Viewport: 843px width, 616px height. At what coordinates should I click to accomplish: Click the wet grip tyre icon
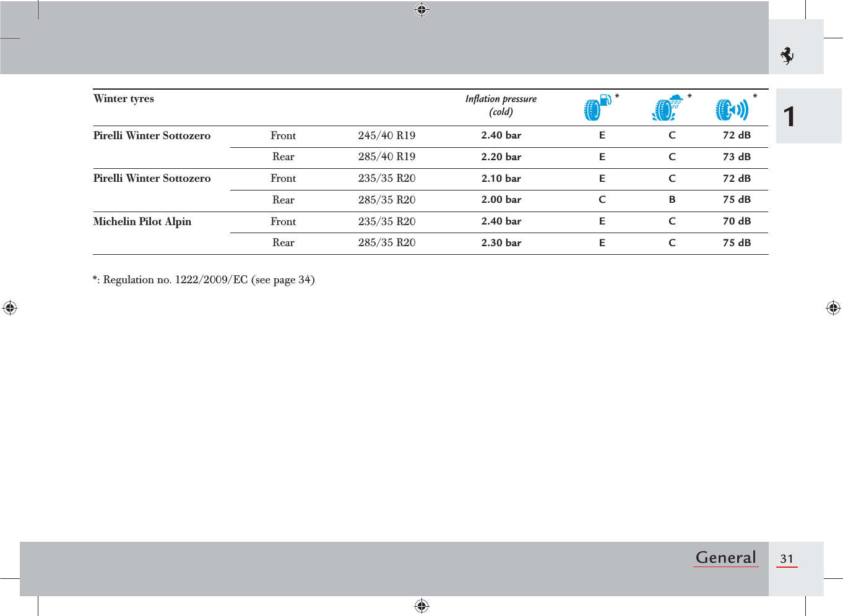667,108
